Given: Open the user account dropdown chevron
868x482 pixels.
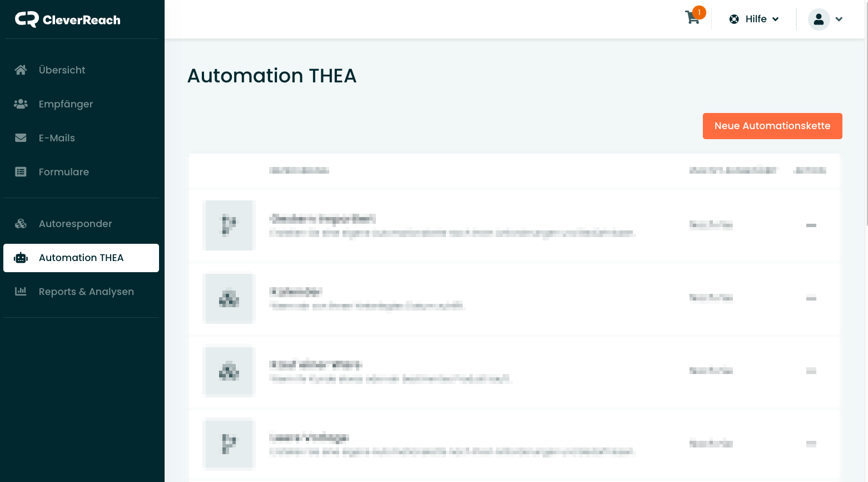Looking at the screenshot, I should pyautogui.click(x=839, y=19).
